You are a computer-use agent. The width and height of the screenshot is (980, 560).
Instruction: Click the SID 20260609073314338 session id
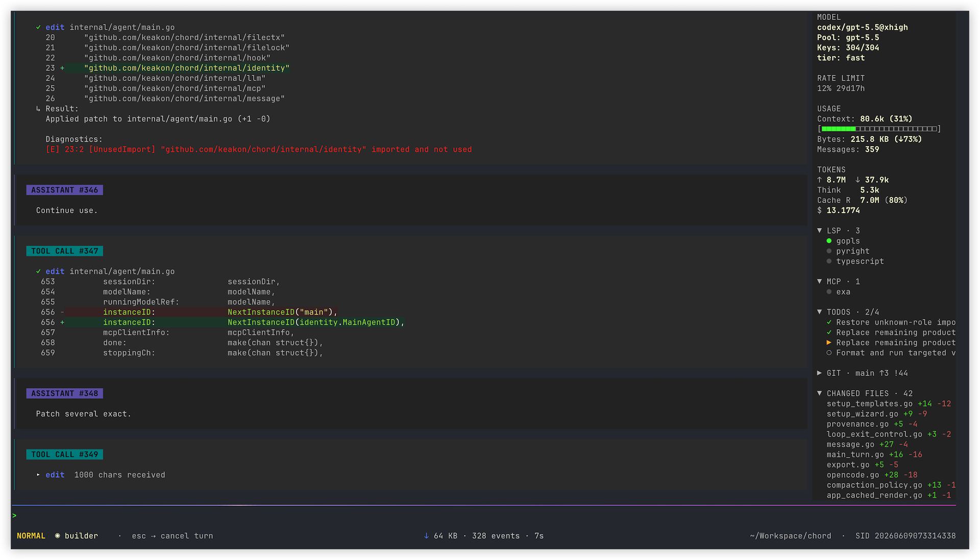point(905,536)
